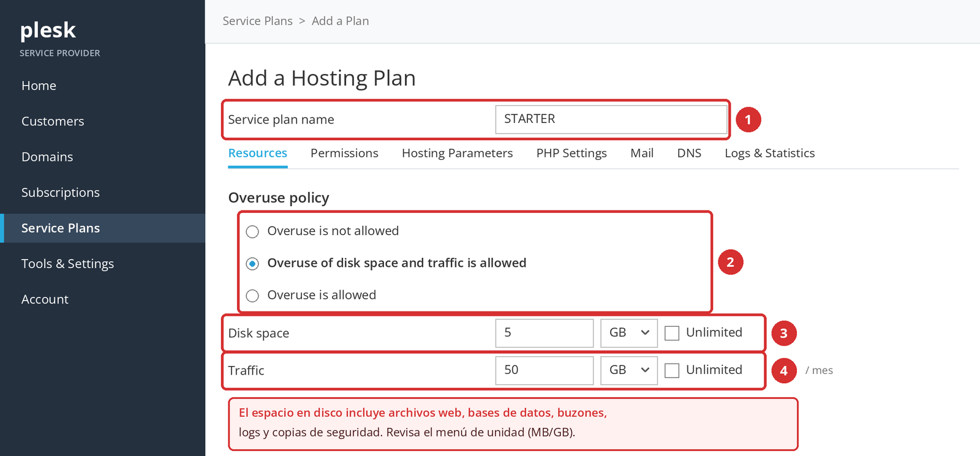Select 'Overuse of disk space and traffic is allowed'
The image size is (980, 456).
(252, 263)
